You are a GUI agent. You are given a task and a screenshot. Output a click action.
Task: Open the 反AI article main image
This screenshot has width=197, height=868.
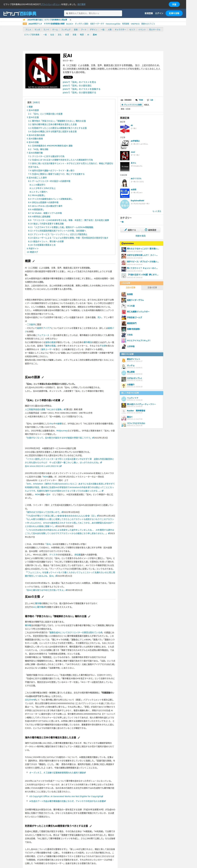tap(43, 71)
